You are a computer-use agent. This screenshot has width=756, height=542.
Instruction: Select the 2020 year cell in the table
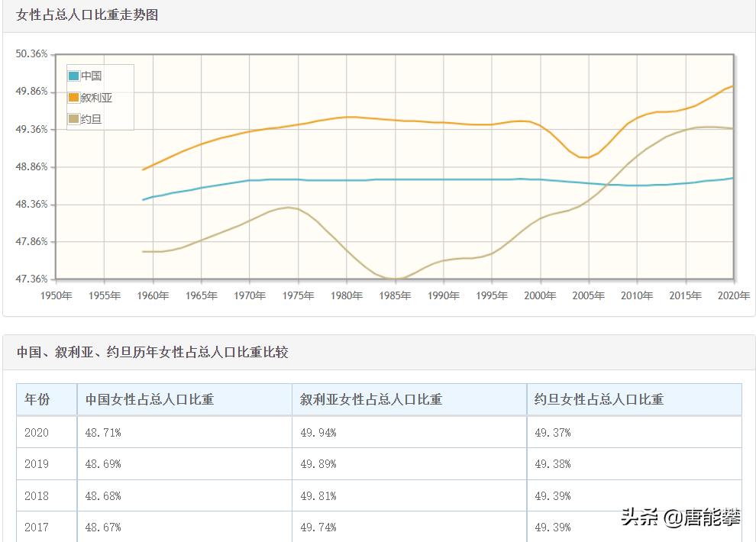(x=35, y=431)
